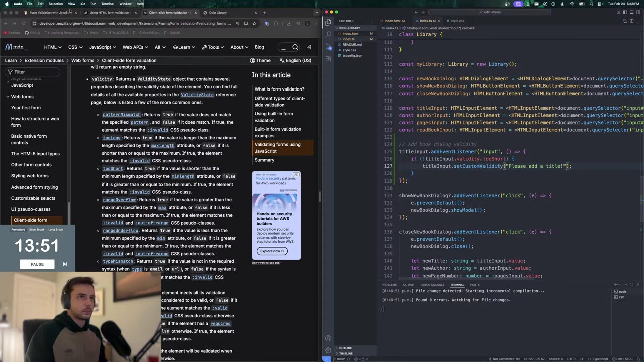The image size is (644, 362).
Task: Open the Manage gear in VS Code
Action: pos(328,350)
